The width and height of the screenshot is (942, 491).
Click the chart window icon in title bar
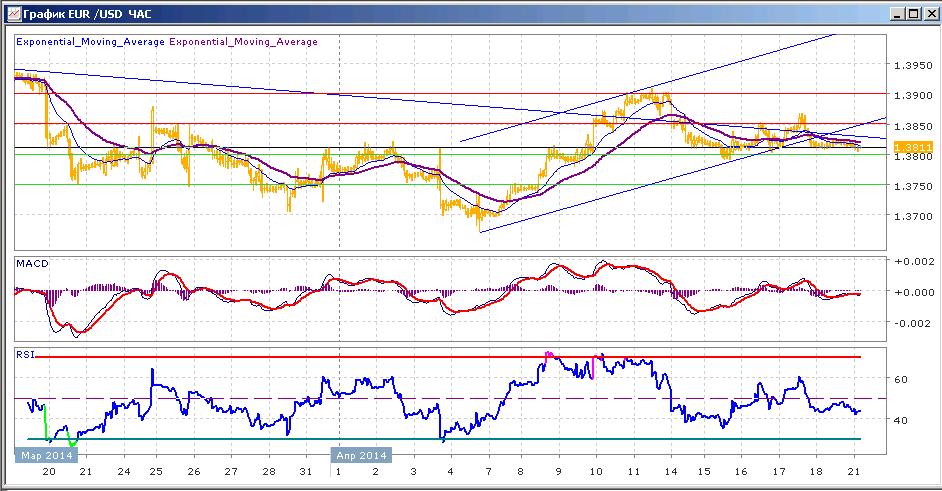pos(13,13)
